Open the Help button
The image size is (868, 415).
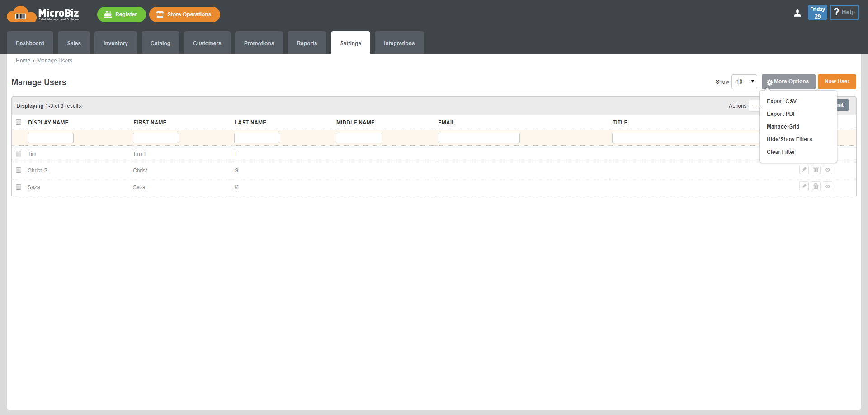(844, 12)
